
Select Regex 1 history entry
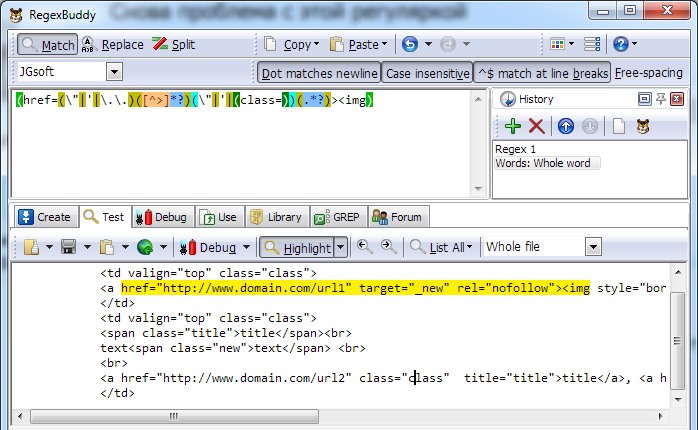click(x=515, y=149)
